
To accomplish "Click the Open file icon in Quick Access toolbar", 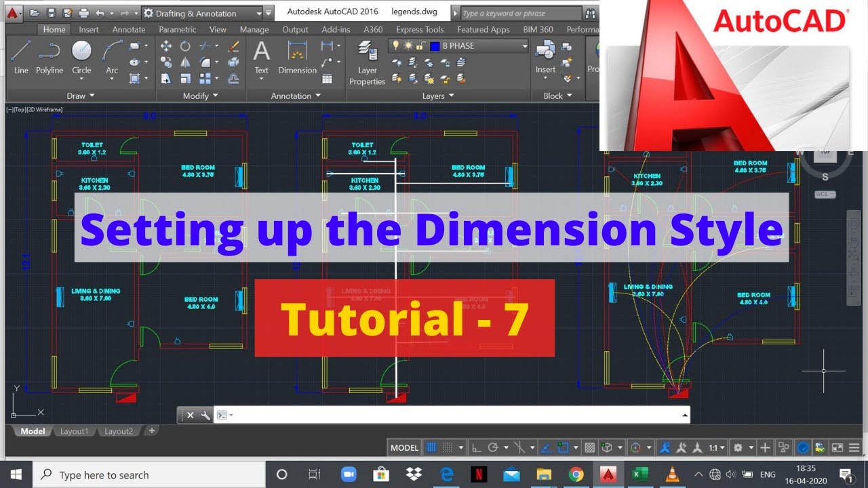I will (x=35, y=13).
